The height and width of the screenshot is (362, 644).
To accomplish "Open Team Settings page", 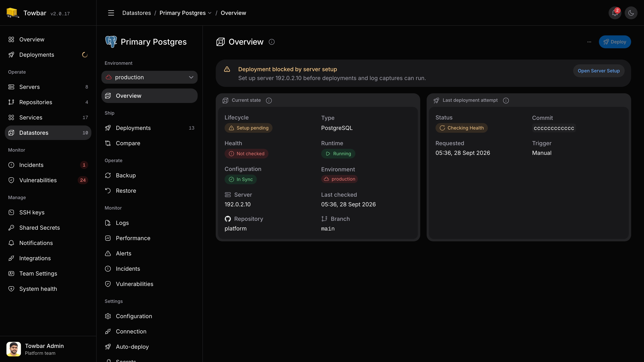I will 48,273.
